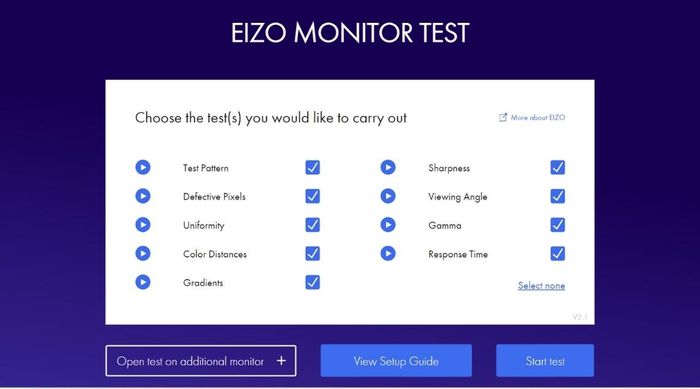Launch the Viewing Angle play icon
This screenshot has width=700, height=389.
click(388, 196)
